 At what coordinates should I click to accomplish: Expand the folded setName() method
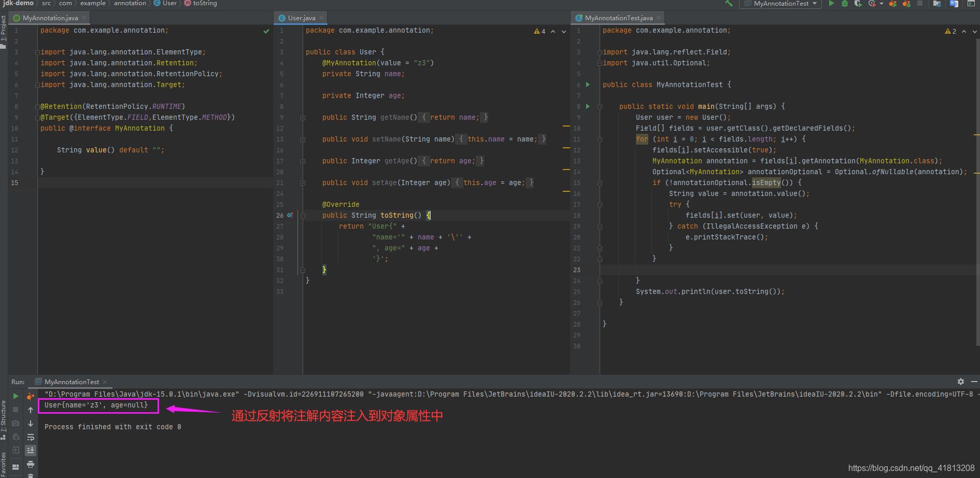point(303,139)
